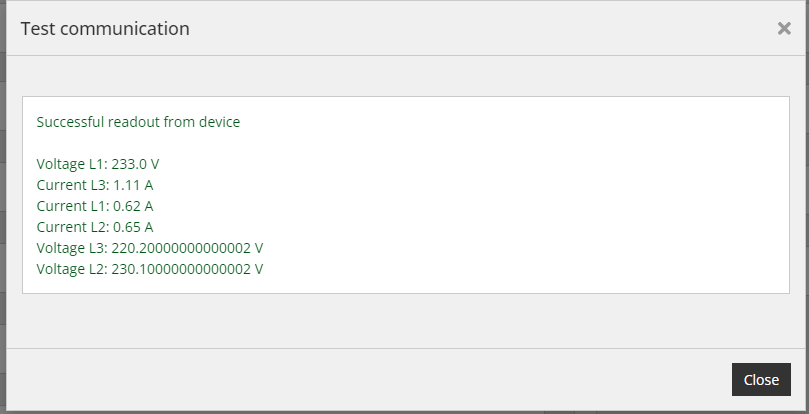
Task: Click the "Current L1" label
Action: 73,206
